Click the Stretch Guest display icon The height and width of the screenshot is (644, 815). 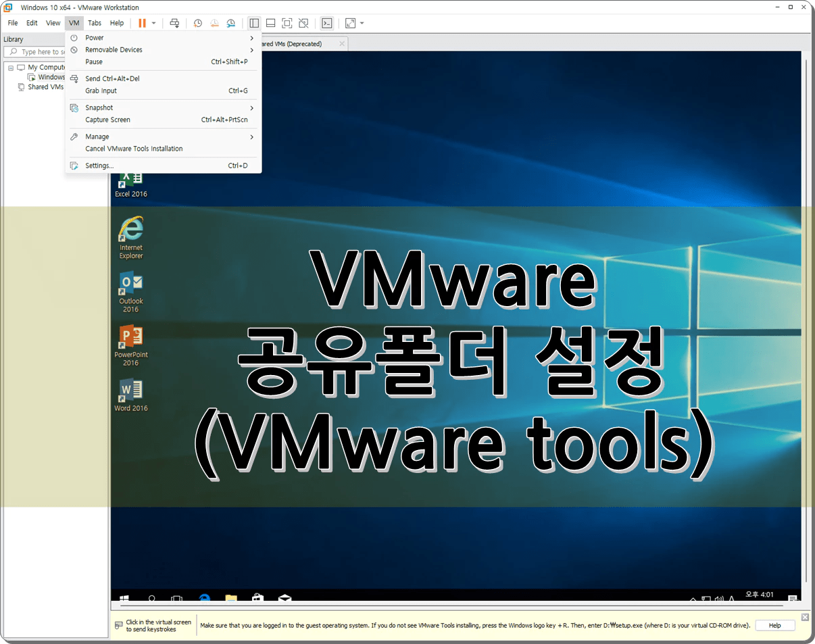tap(350, 23)
